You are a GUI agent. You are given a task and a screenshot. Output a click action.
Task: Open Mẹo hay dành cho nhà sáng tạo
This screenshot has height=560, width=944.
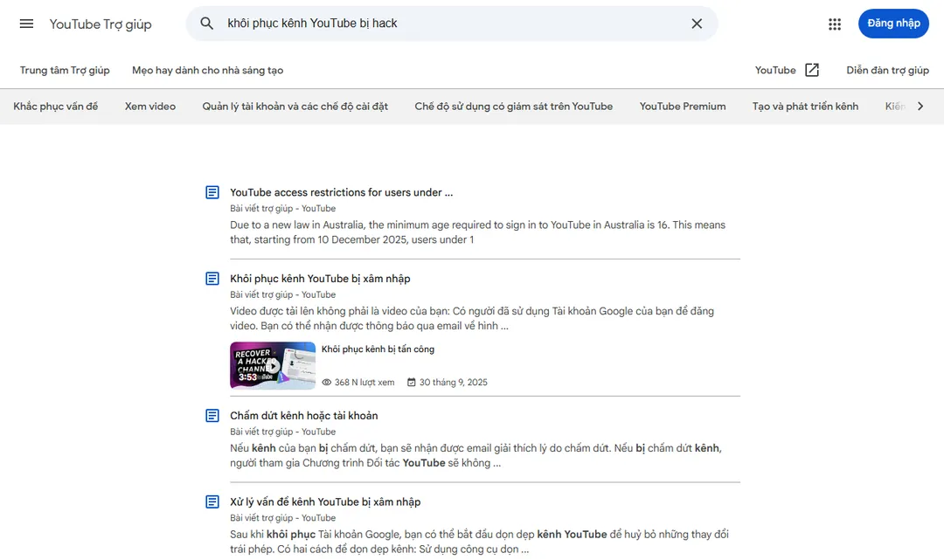pos(208,71)
